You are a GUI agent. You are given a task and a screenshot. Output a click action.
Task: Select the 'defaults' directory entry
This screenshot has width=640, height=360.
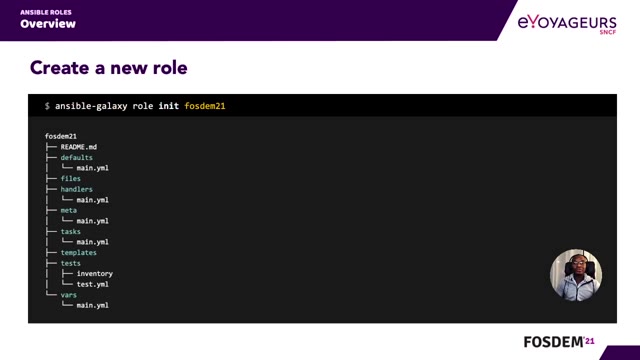tap(76, 158)
